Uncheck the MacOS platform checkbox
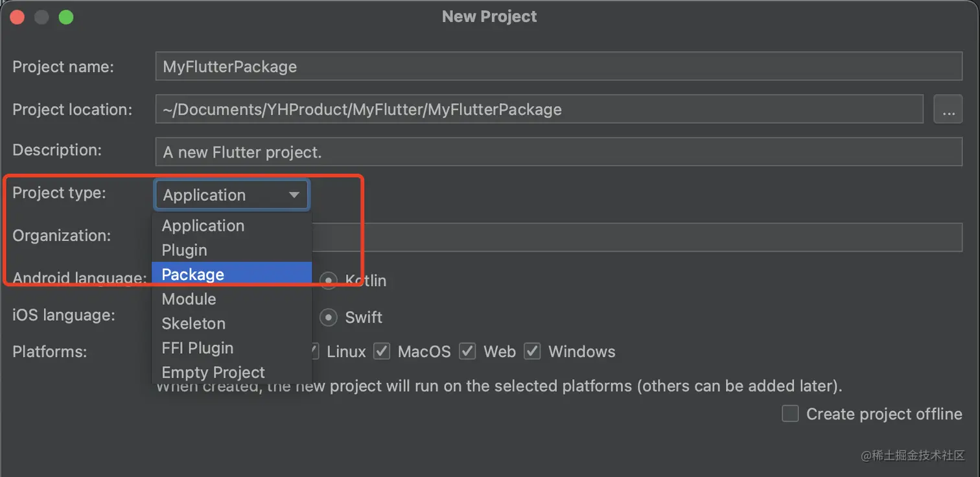980x477 pixels. pyautogui.click(x=382, y=352)
